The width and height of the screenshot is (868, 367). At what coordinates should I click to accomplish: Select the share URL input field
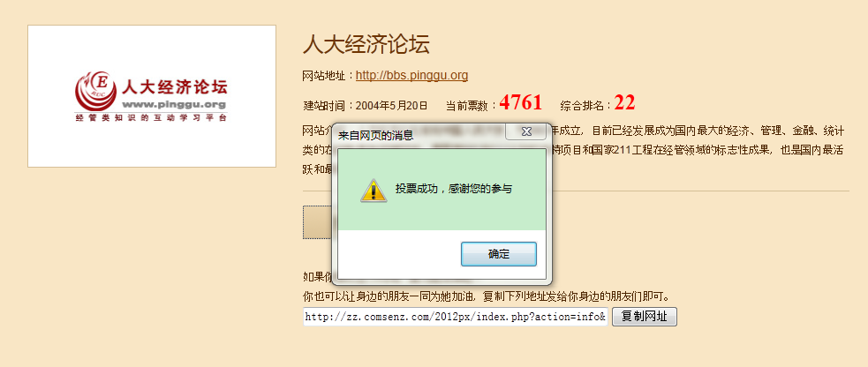[x=455, y=318]
